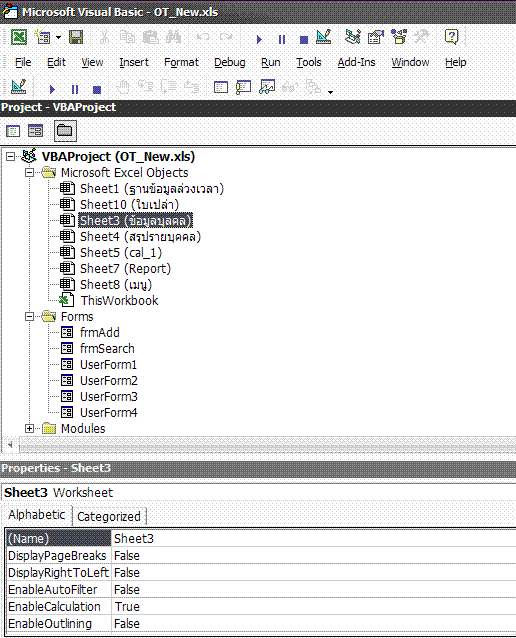This screenshot has width=516, height=638.
Task: Select Sheet10 in project tree
Action: pos(129,205)
